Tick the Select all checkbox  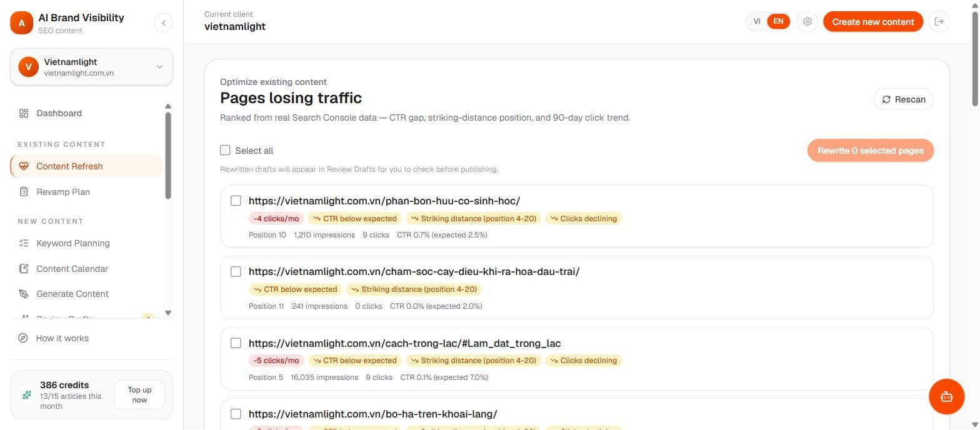point(225,150)
